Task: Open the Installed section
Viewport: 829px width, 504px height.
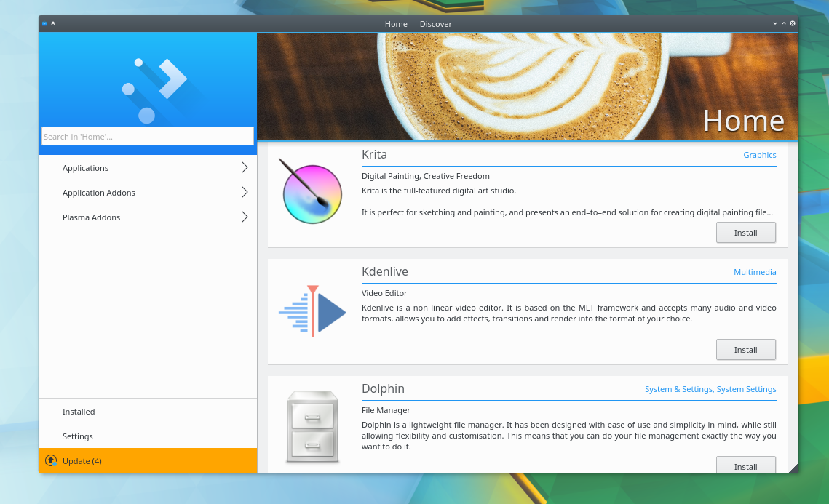Action: [x=148, y=412]
